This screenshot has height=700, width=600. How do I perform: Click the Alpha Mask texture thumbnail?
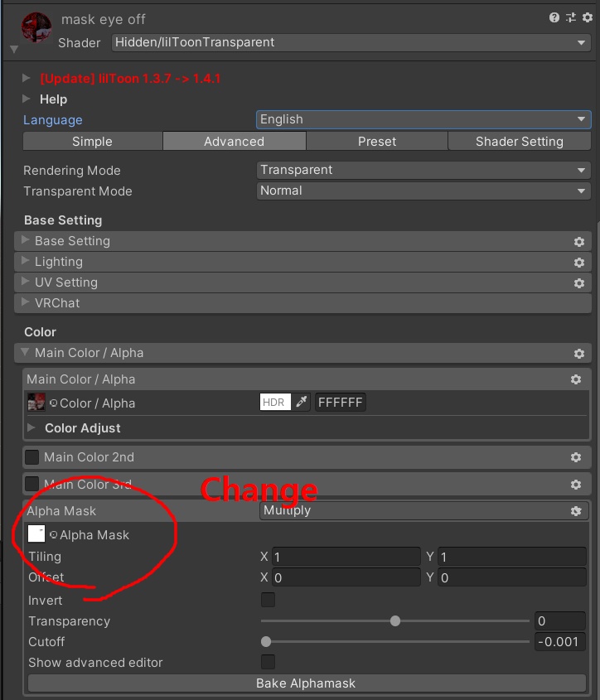coord(36,533)
